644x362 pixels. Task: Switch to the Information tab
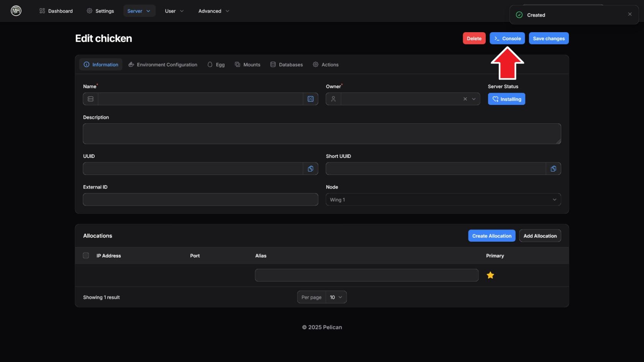(101, 64)
